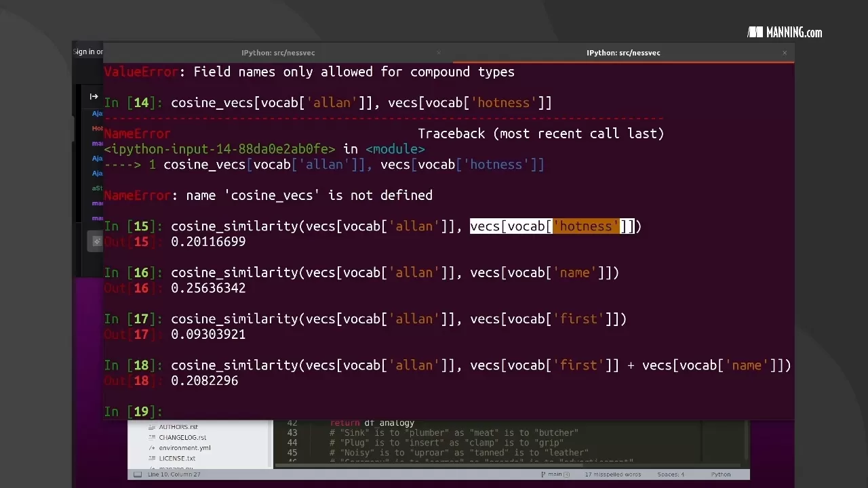Viewport: 868px width, 488px height.
Task: Select AUTHORS.rst in the file tree
Action: coord(178,426)
